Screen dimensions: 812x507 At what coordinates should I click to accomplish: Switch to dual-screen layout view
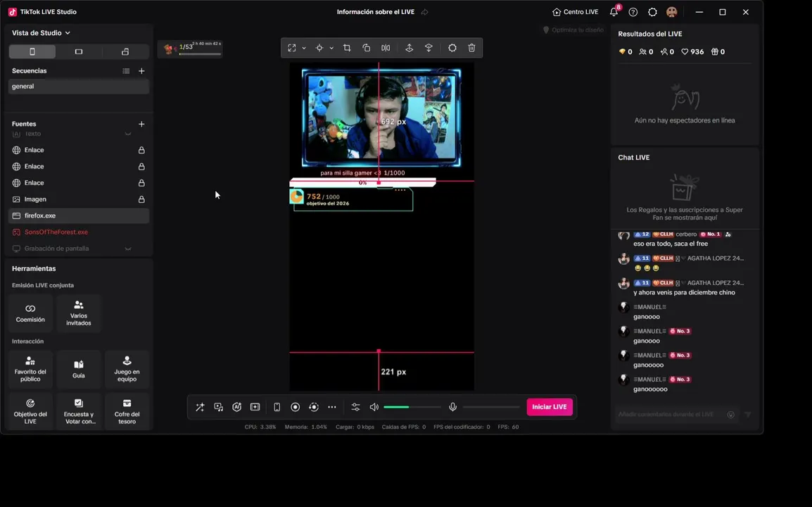[x=125, y=52]
